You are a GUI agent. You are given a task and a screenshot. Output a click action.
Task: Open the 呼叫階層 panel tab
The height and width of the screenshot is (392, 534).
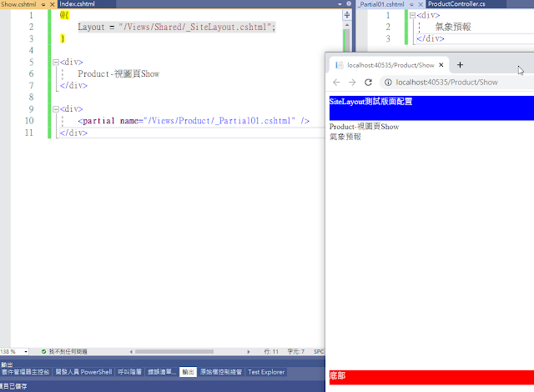click(130, 372)
